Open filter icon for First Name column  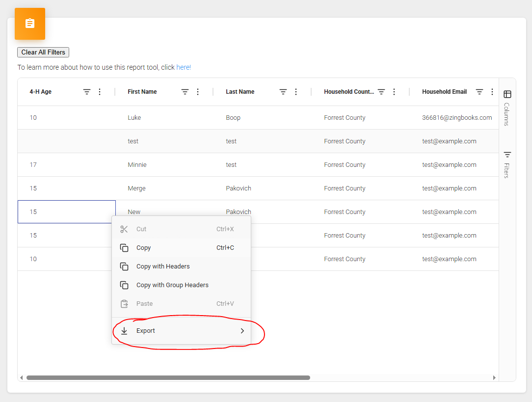[185, 92]
